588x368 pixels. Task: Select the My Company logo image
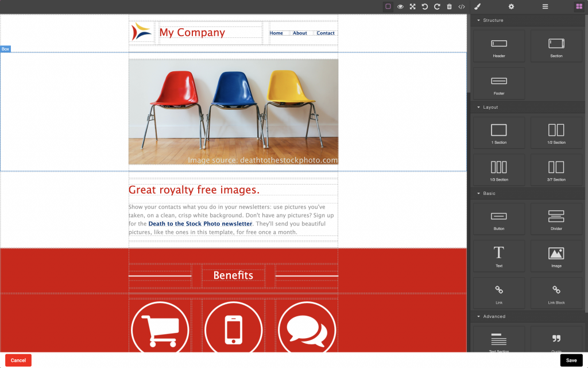coord(142,32)
